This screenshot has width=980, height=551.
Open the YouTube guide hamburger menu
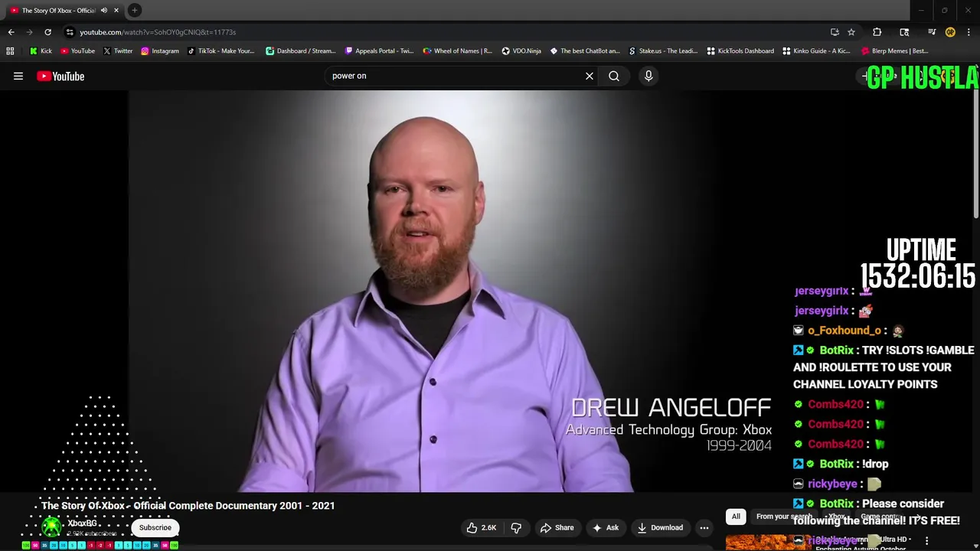[x=18, y=76]
